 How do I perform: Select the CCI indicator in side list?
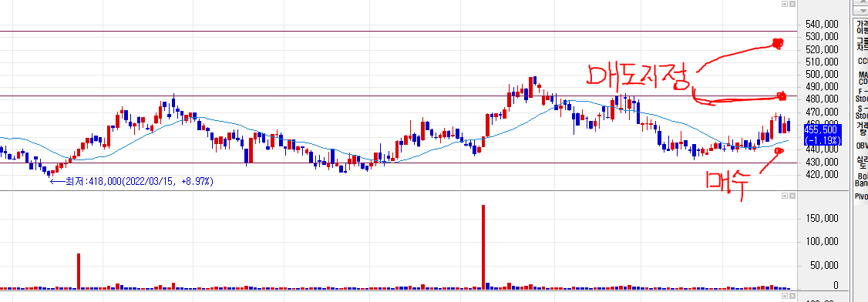(x=863, y=62)
